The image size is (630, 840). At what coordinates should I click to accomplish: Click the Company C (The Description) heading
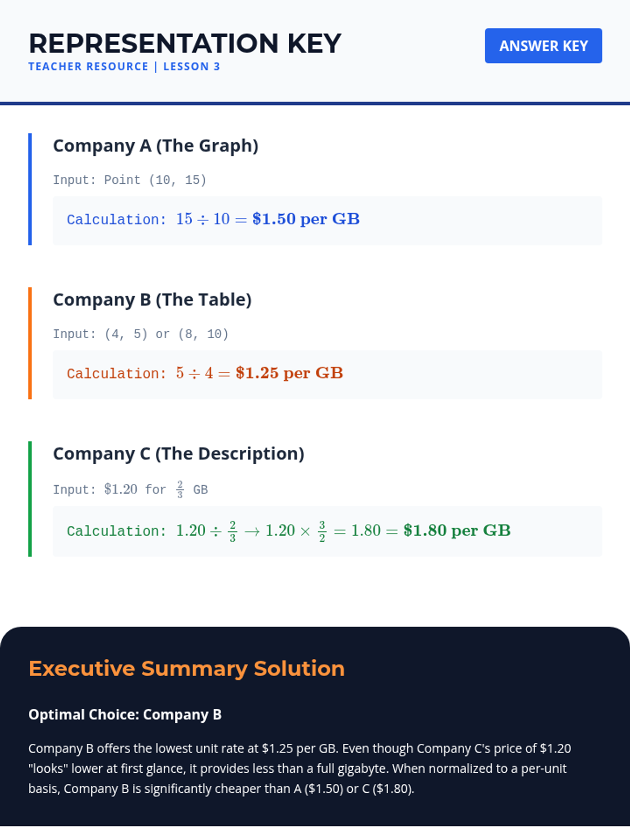click(178, 454)
